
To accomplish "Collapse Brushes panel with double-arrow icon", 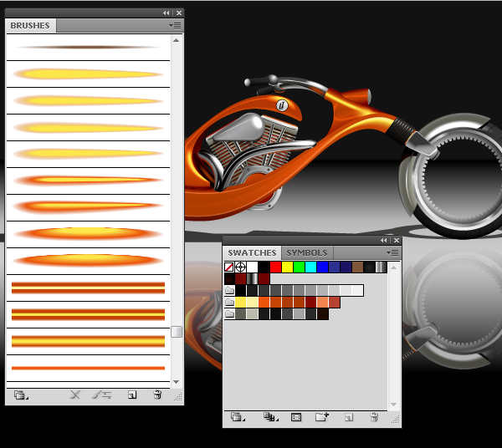I will 166,13.
